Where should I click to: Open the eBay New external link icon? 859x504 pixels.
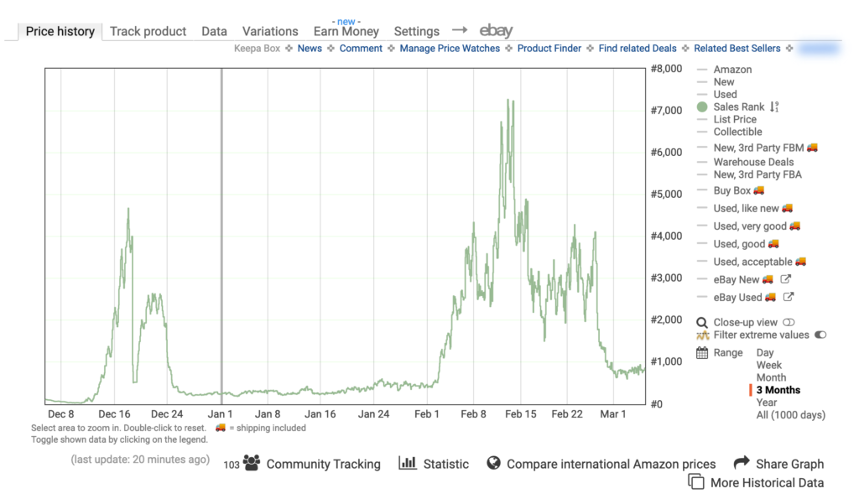tap(787, 279)
